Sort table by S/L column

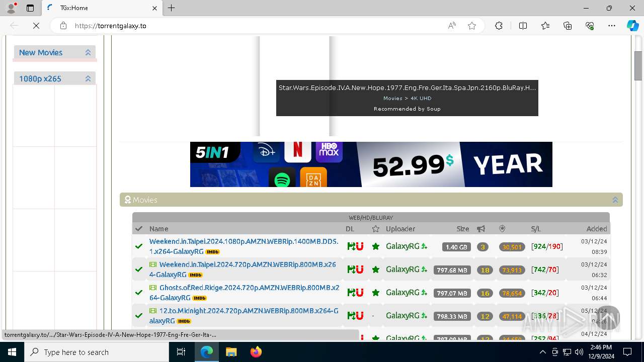click(x=536, y=229)
